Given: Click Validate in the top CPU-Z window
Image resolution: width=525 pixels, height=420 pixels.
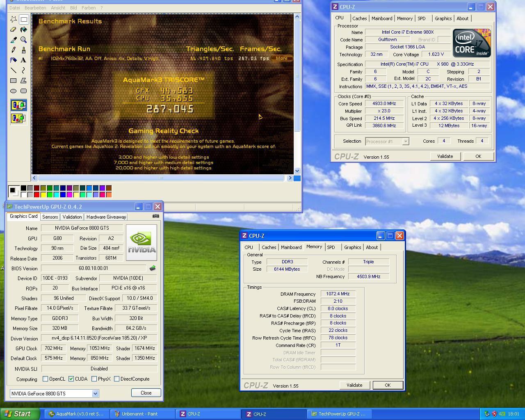Looking at the screenshot, I should click(445, 156).
